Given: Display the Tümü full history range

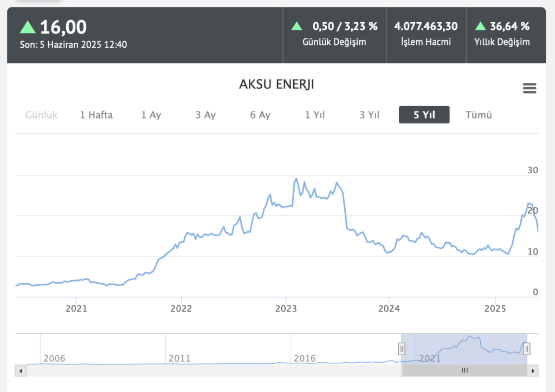Looking at the screenshot, I should pos(479,115).
